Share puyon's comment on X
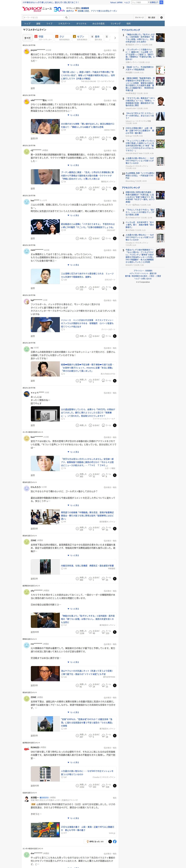This screenshot has height=868, width=186. 115,88
